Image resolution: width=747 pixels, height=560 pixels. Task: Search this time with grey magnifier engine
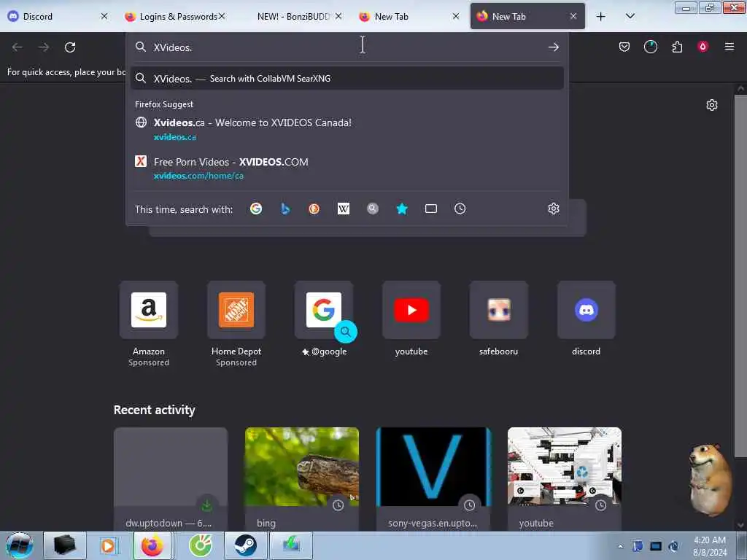[x=373, y=209]
